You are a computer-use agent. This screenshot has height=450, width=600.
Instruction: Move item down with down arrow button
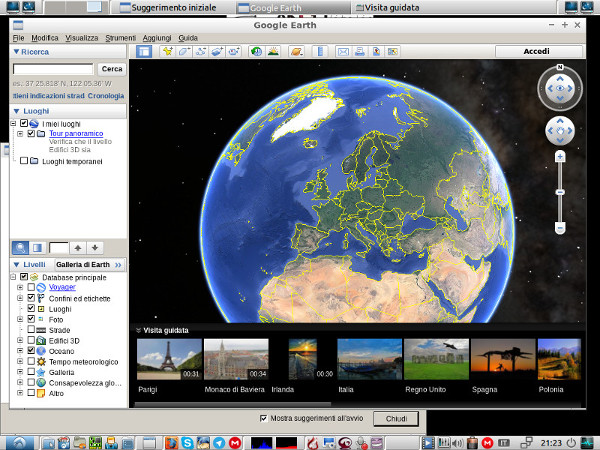[x=95, y=248]
